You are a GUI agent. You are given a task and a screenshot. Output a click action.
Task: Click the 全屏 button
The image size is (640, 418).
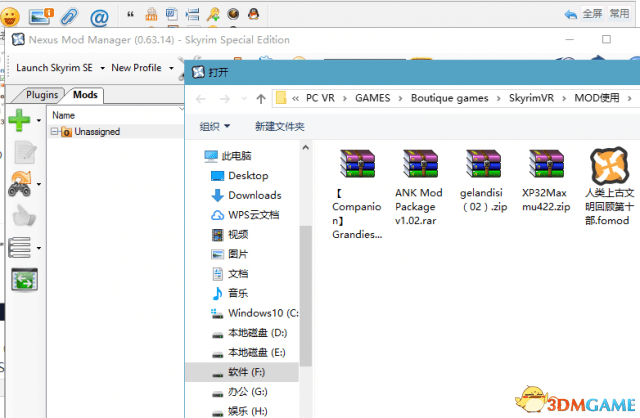(592, 14)
